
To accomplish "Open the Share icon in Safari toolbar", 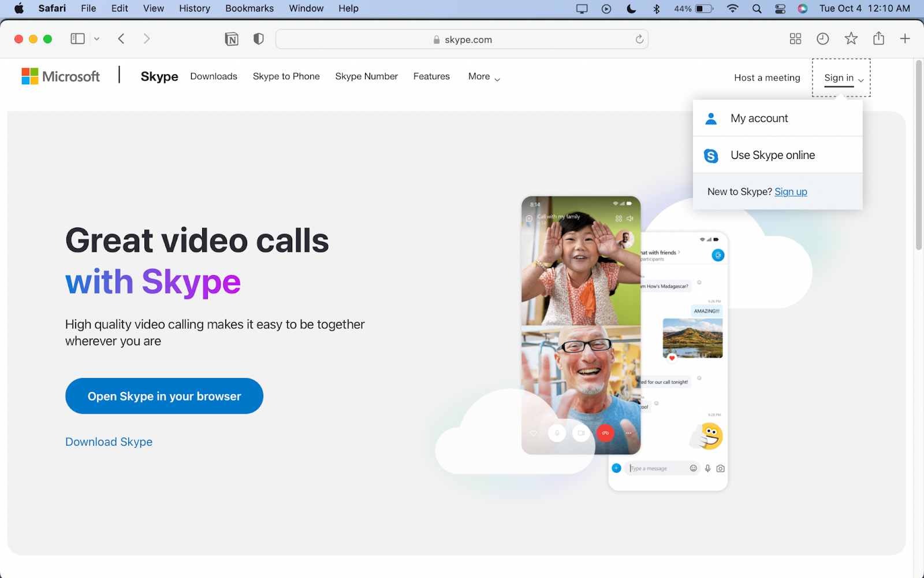I will (x=878, y=38).
